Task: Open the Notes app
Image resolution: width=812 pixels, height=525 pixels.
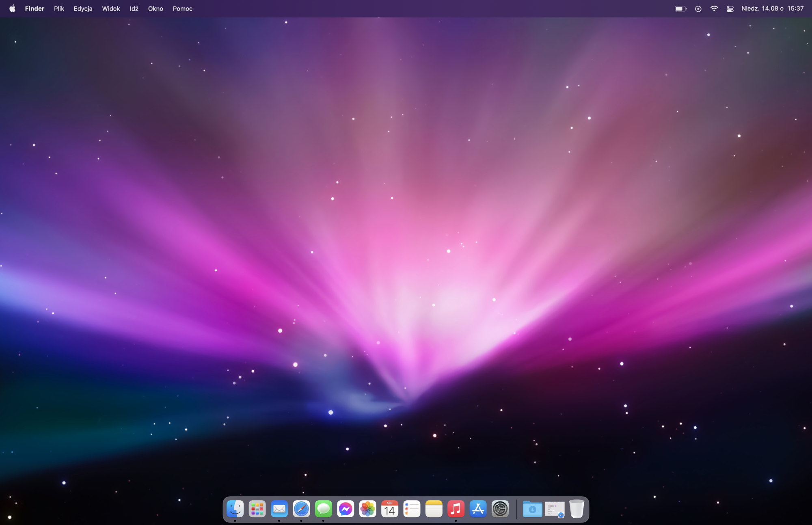Action: (434, 508)
